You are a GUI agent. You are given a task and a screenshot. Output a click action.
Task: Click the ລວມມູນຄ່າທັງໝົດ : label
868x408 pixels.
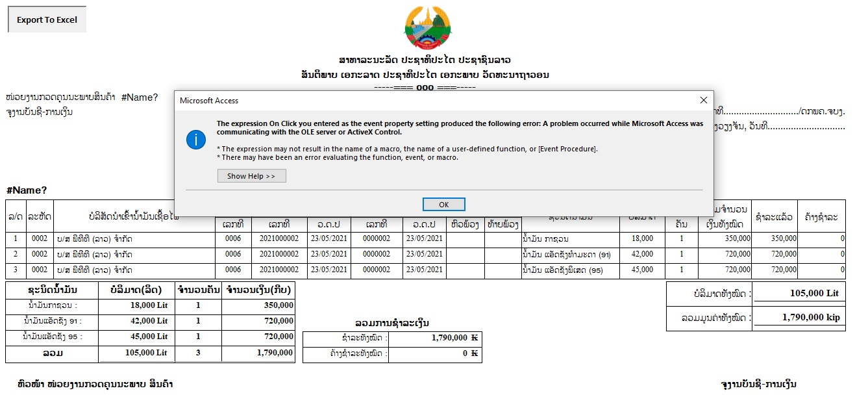717,318
